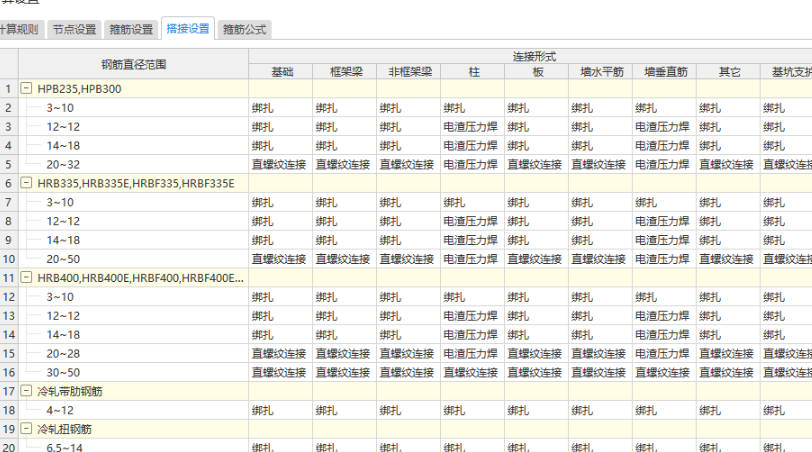Select row number 1 header

pyautogui.click(x=9, y=89)
